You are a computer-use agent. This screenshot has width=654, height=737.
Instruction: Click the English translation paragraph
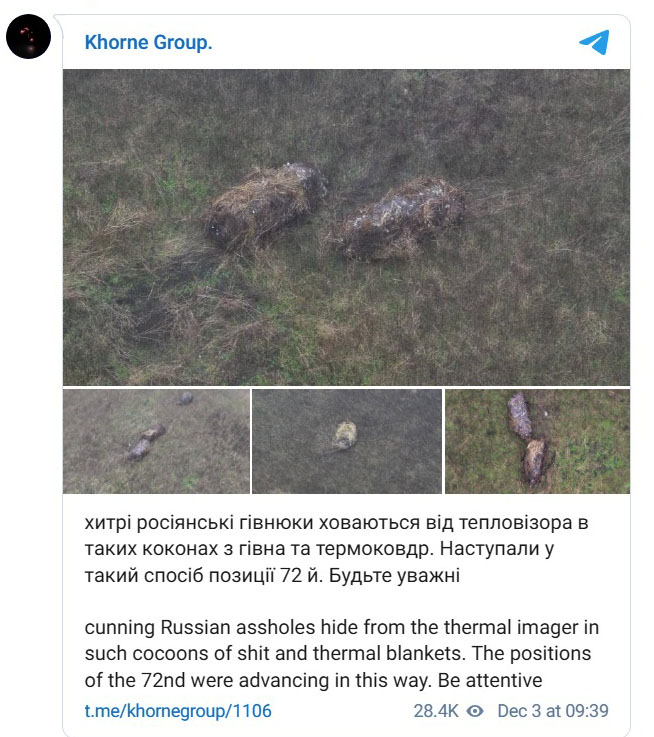pos(342,654)
